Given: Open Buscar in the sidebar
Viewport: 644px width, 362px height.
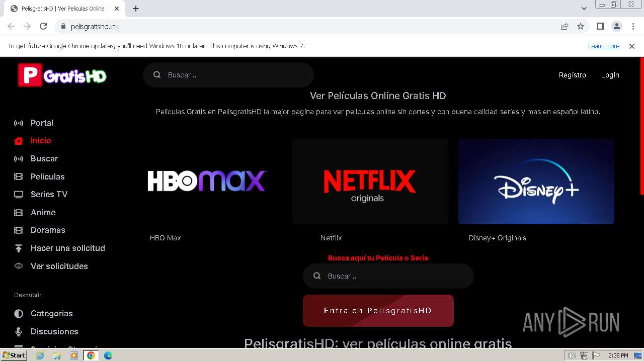Looking at the screenshot, I should 44,159.
